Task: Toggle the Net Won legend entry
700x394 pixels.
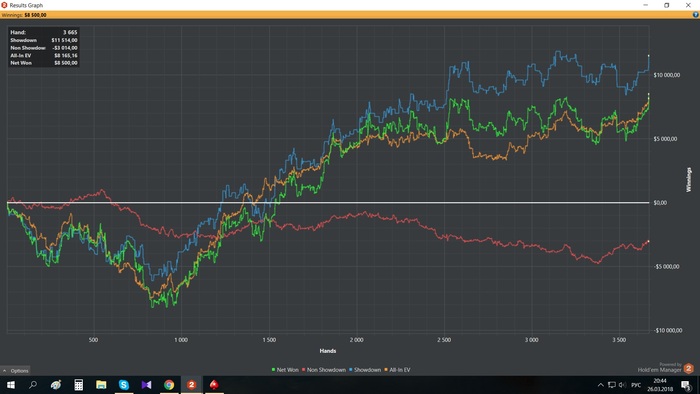Action: click(x=285, y=370)
